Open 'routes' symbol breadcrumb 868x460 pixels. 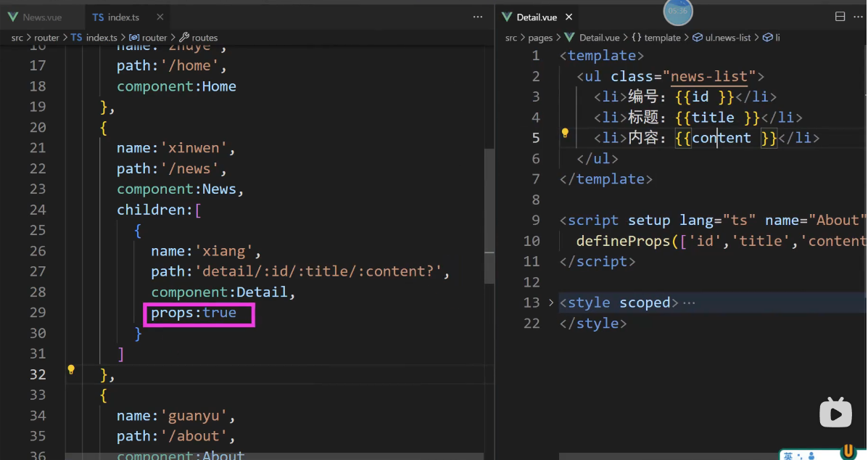[x=199, y=38]
